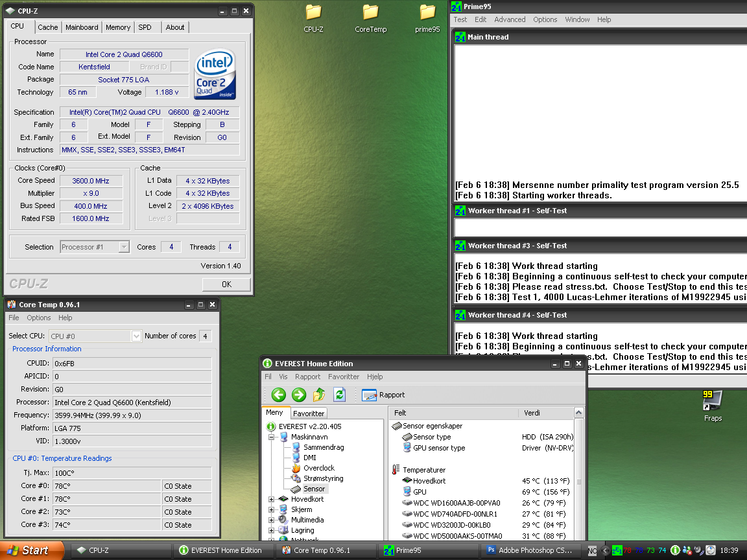Viewport: 747px width, 560px height.
Task: Click Core Temp title bar icon
Action: point(12,304)
